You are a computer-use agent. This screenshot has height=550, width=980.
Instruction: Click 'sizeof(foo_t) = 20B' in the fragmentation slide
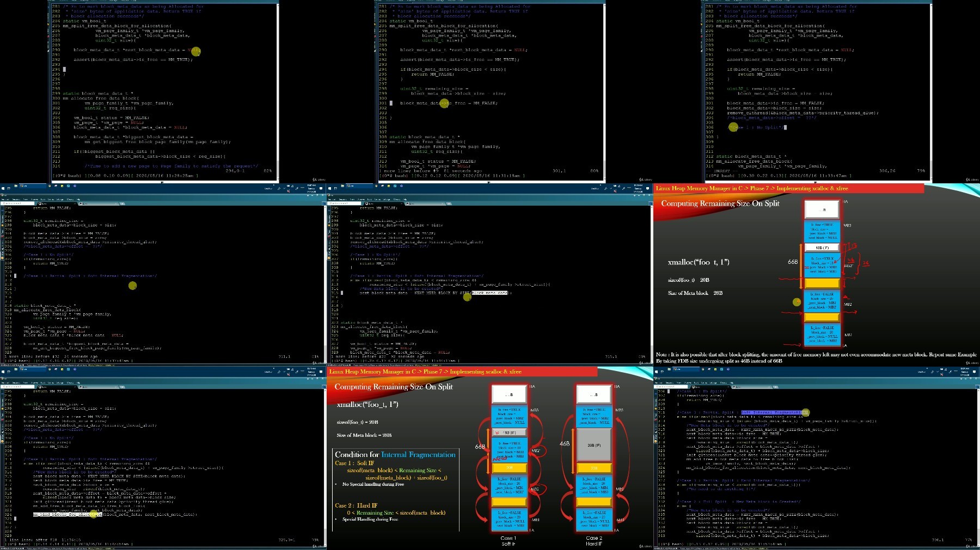coord(357,422)
